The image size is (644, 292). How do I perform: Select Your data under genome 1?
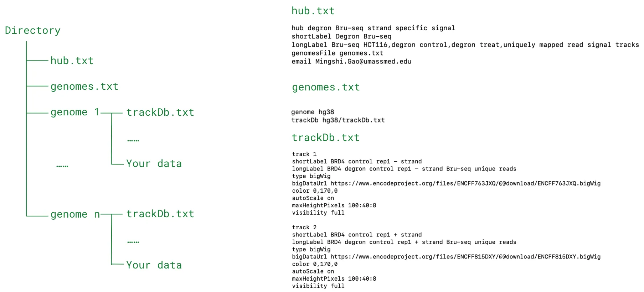point(154,164)
